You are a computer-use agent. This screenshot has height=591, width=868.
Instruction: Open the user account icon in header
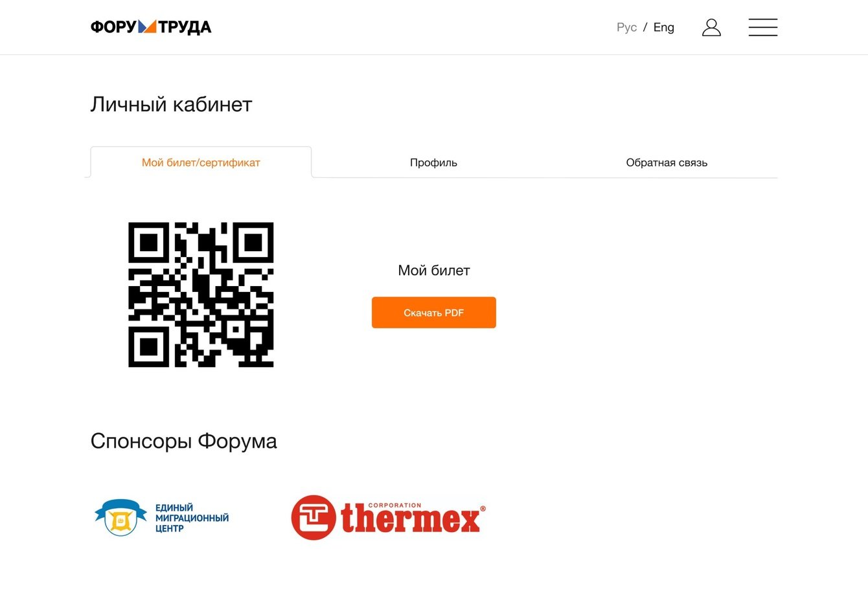coord(711,27)
